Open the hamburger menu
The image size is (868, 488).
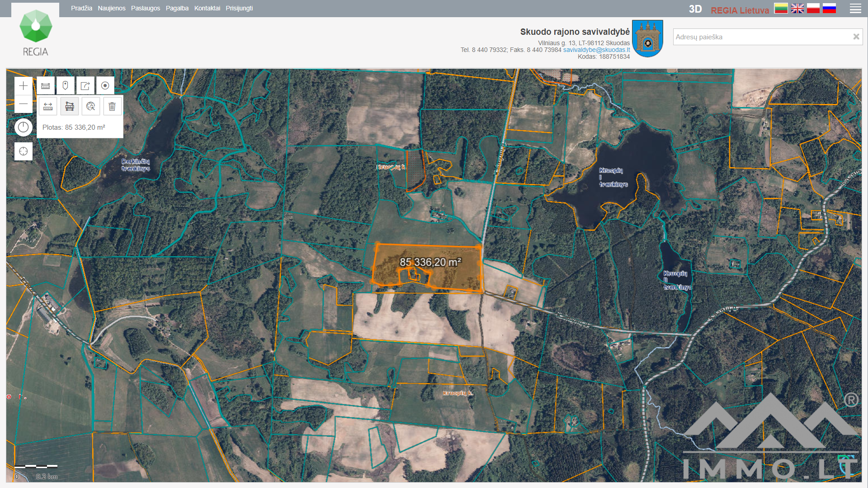point(855,9)
